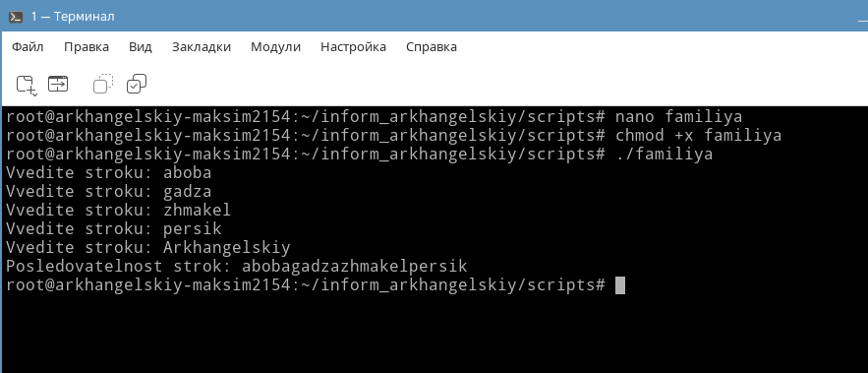868x373 pixels.
Task: Open the Модули menu
Action: [275, 47]
